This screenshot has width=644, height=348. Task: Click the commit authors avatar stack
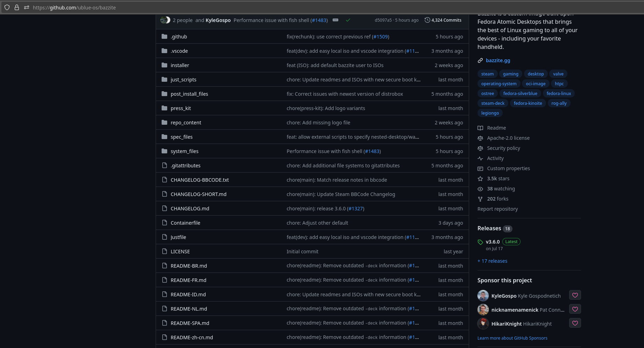tap(165, 20)
